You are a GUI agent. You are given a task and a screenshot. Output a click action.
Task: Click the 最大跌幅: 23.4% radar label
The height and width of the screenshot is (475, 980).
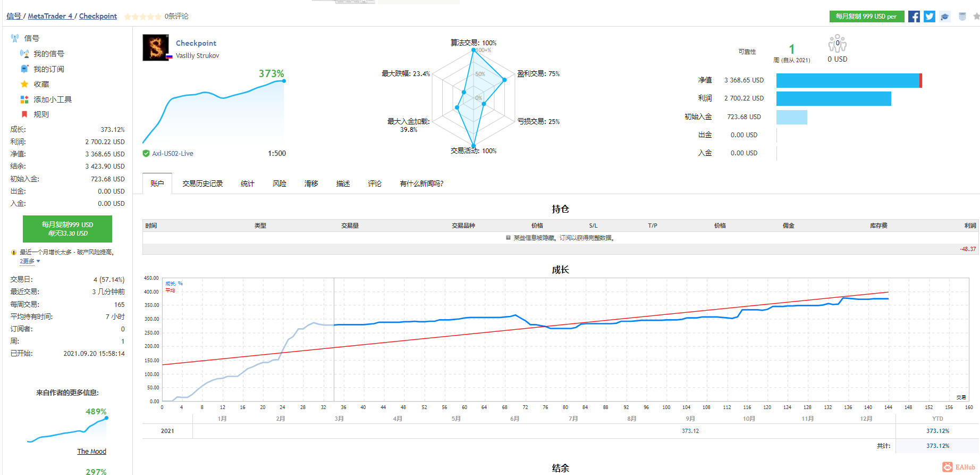[406, 74]
